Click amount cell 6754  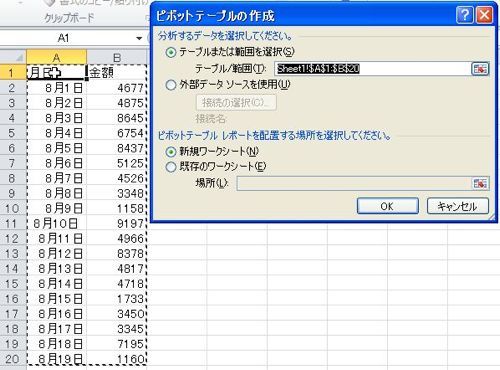(x=117, y=133)
